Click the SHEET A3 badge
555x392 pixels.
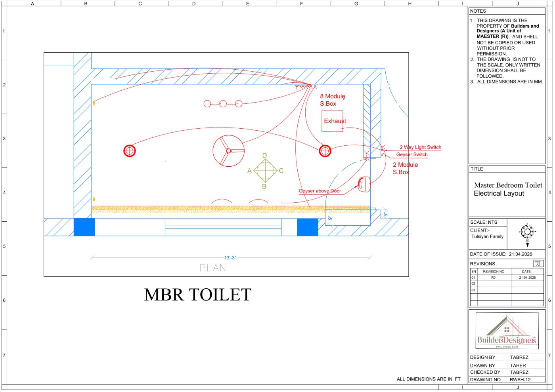tap(538, 263)
